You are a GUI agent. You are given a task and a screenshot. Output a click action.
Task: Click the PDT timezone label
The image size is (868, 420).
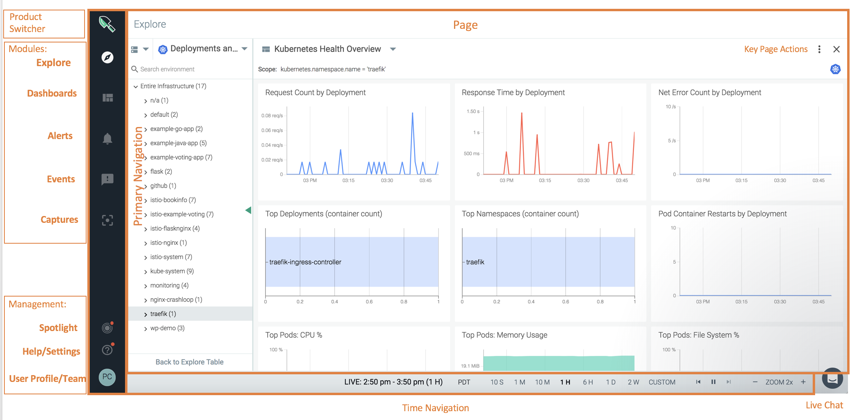[x=464, y=382]
